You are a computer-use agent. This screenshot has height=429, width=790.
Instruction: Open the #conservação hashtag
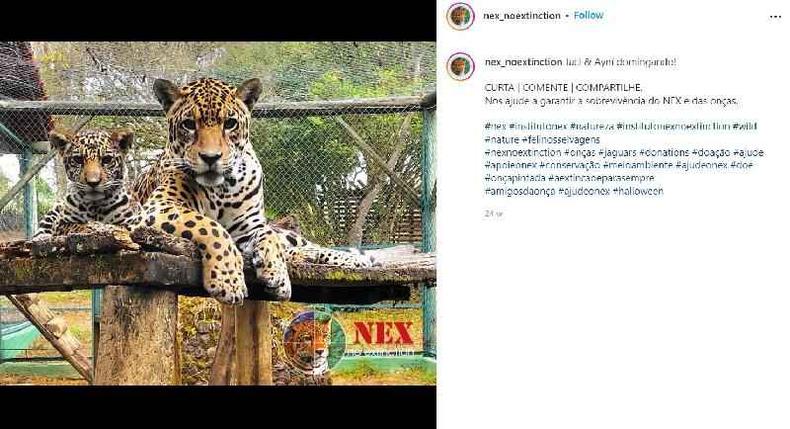click(x=569, y=165)
